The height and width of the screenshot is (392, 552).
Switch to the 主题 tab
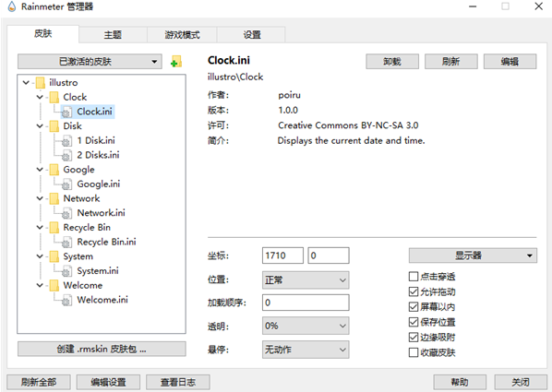(x=113, y=35)
